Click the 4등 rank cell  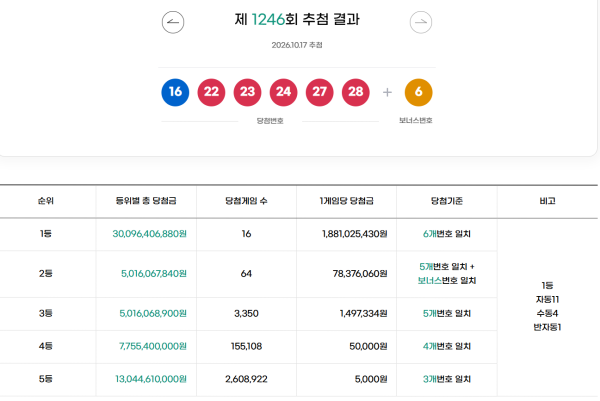46,346
